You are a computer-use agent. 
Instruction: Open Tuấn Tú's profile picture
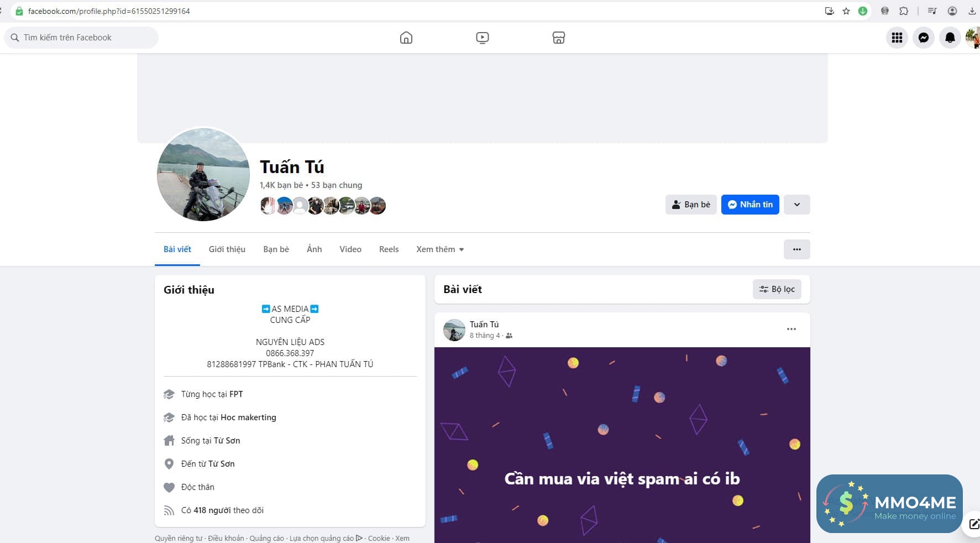click(x=203, y=175)
